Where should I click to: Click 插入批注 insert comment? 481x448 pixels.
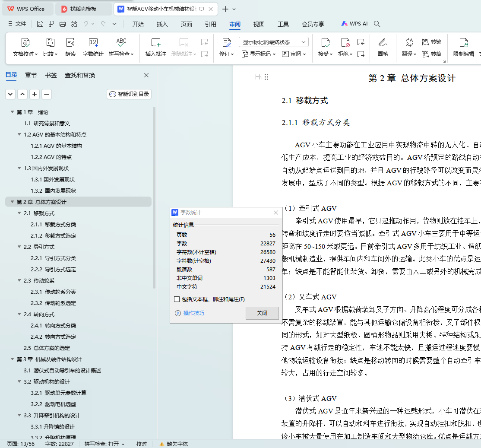tap(155, 48)
